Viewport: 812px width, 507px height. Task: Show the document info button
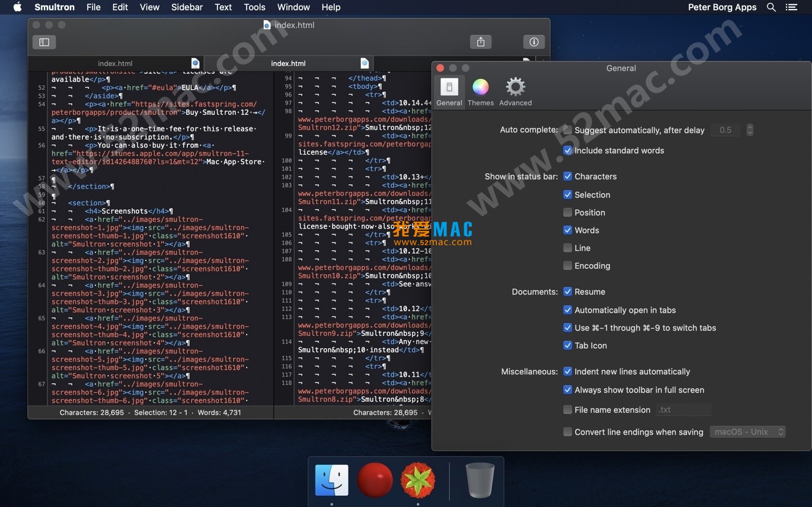tap(533, 42)
